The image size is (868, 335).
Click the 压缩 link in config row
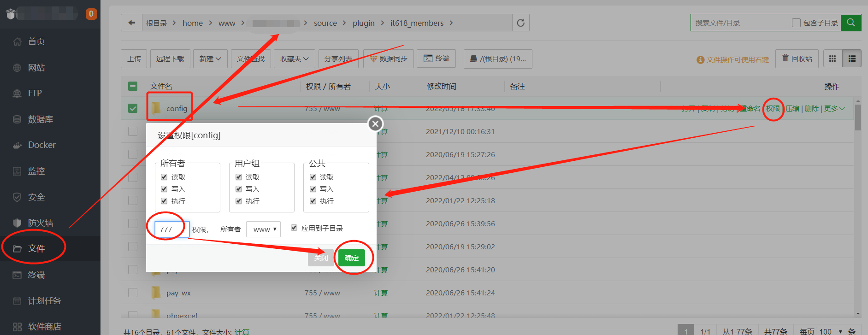(792, 109)
